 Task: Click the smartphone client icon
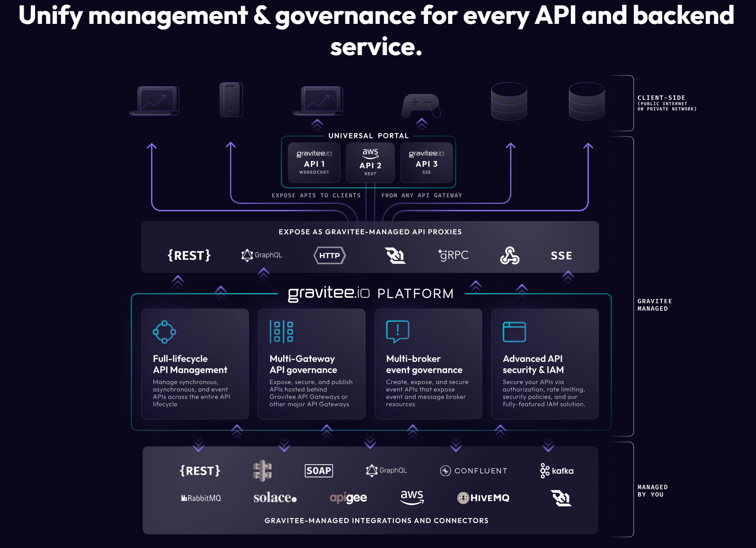click(231, 100)
